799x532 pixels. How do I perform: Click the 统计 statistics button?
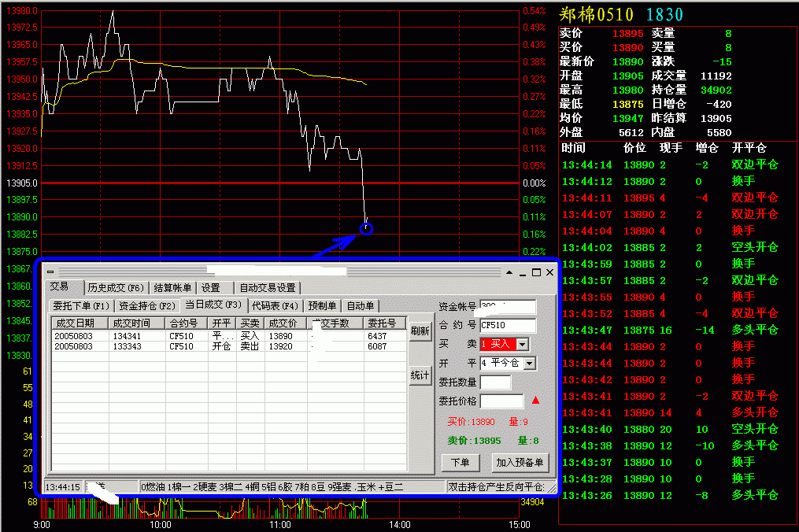(x=420, y=375)
